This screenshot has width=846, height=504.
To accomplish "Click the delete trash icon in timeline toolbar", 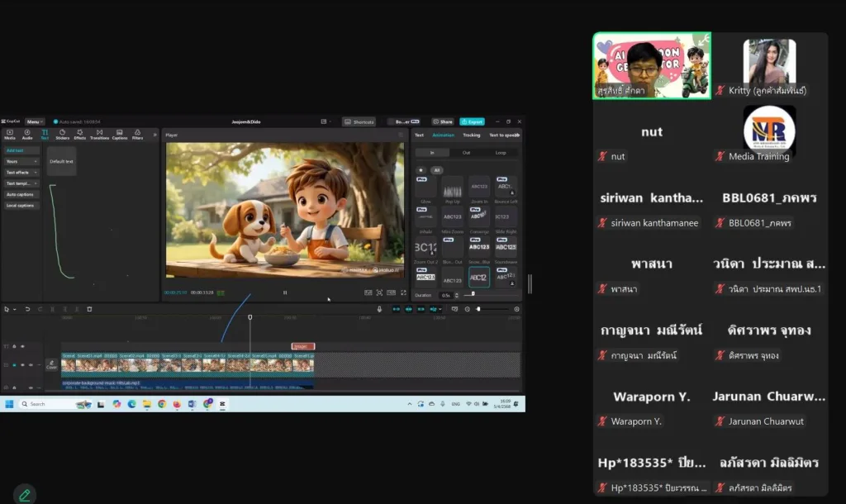I will pos(89,309).
